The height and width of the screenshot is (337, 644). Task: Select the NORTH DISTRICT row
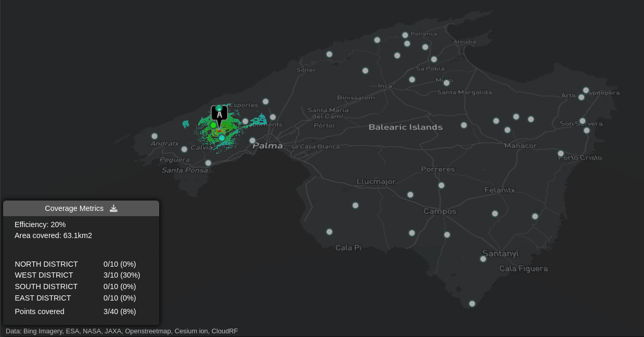click(78, 264)
